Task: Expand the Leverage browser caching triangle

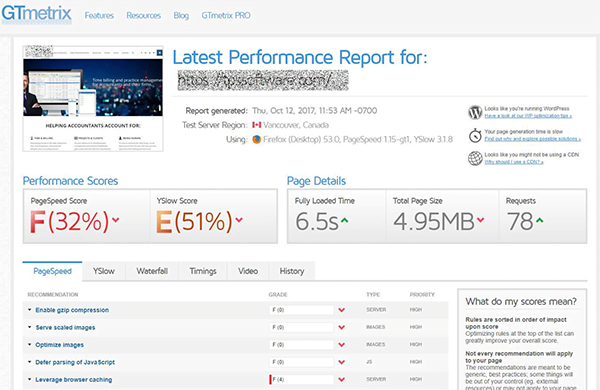Action: [29, 379]
